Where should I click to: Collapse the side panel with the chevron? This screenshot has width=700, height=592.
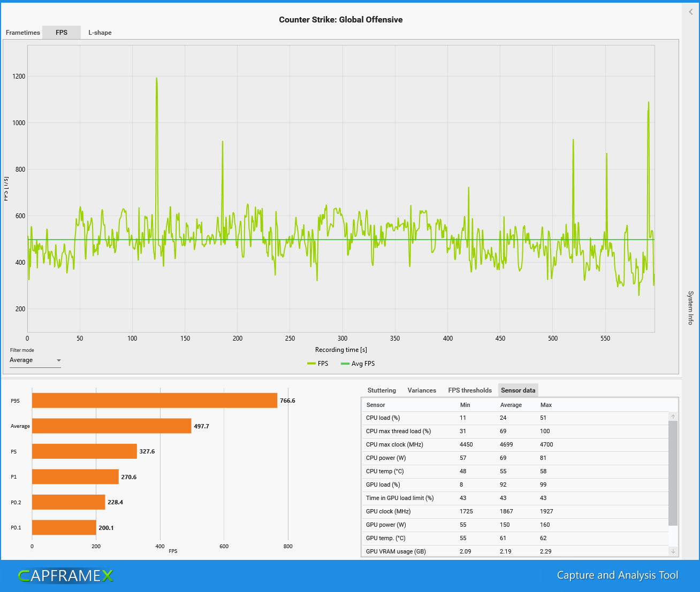pyautogui.click(x=691, y=12)
